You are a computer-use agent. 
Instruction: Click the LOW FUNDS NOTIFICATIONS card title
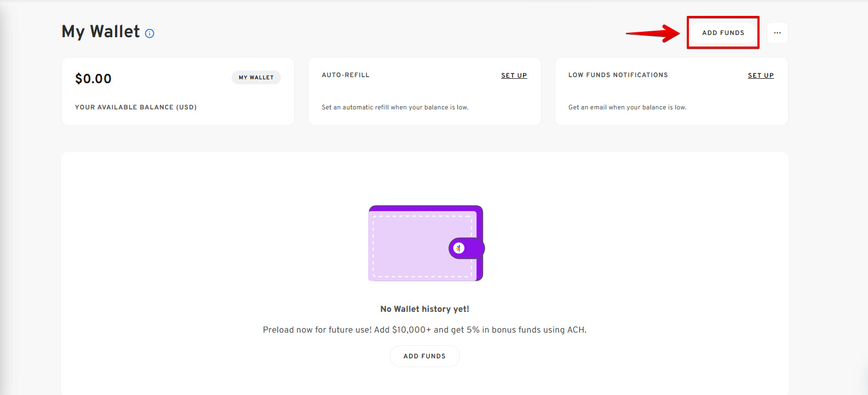pos(618,75)
